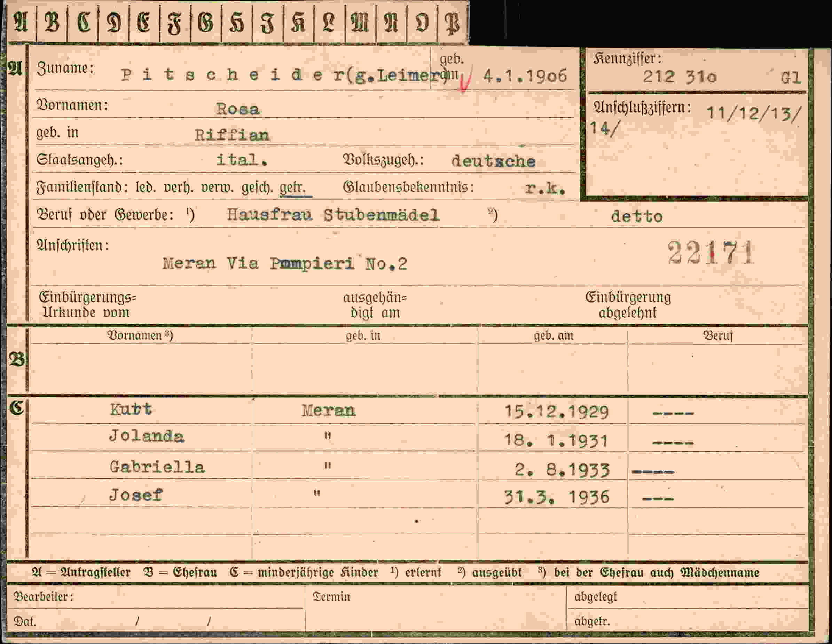Viewport: 832px width, 644px height.
Task: Click the 'Bearbeiter:' field label
Action: pyautogui.click(x=43, y=597)
